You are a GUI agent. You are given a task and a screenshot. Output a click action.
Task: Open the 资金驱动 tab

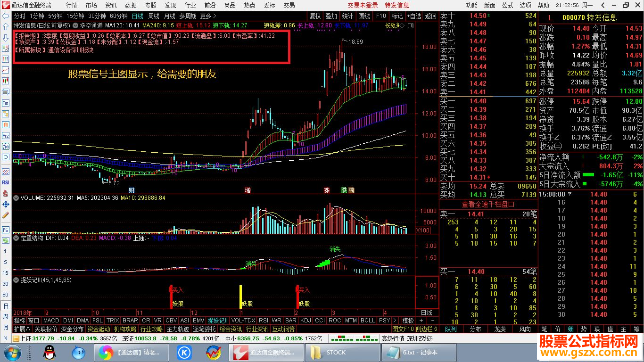pos(99,329)
